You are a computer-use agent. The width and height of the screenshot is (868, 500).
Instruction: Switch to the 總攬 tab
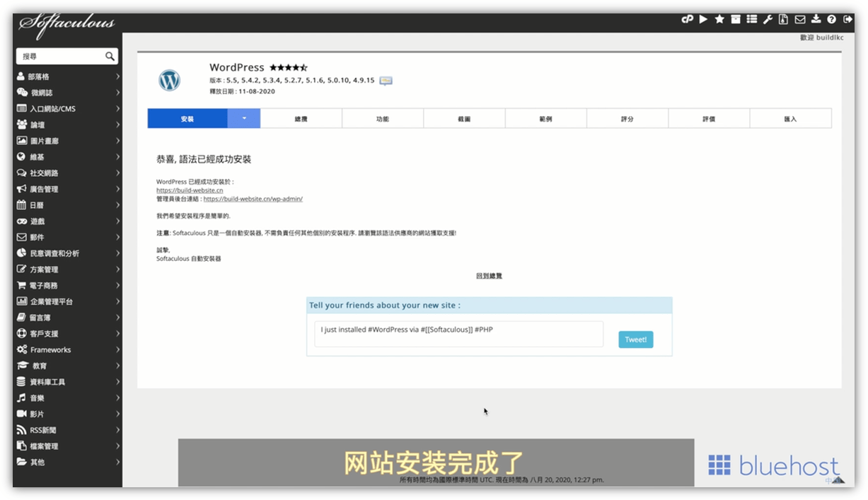(301, 119)
